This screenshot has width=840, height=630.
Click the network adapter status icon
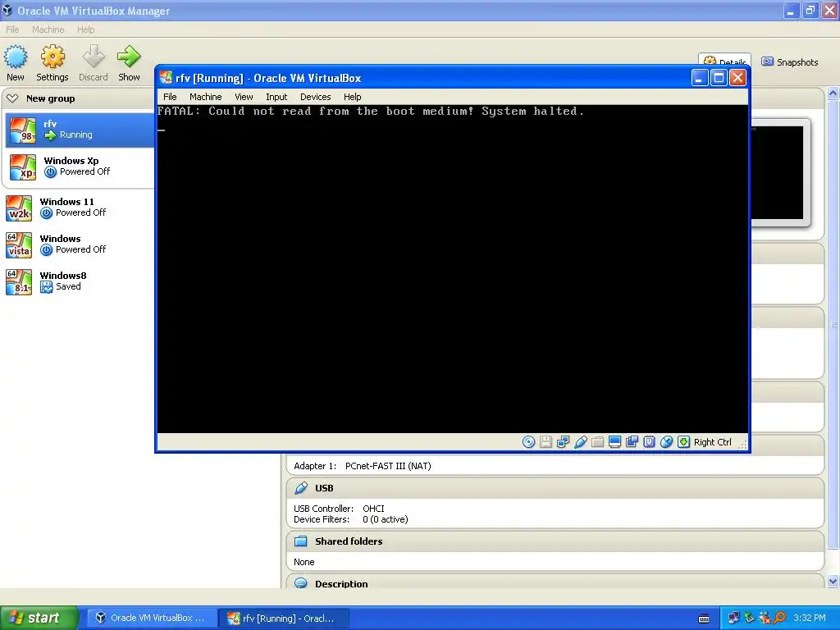(563, 442)
